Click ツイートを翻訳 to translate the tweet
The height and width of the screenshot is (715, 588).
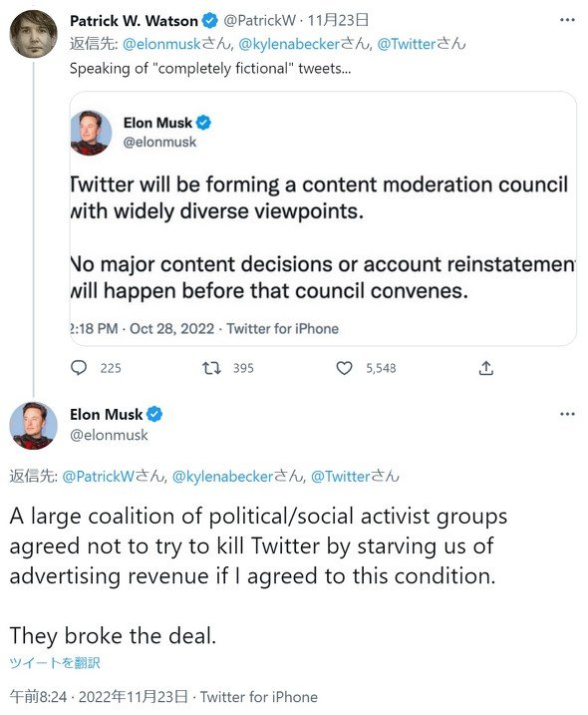(x=55, y=662)
